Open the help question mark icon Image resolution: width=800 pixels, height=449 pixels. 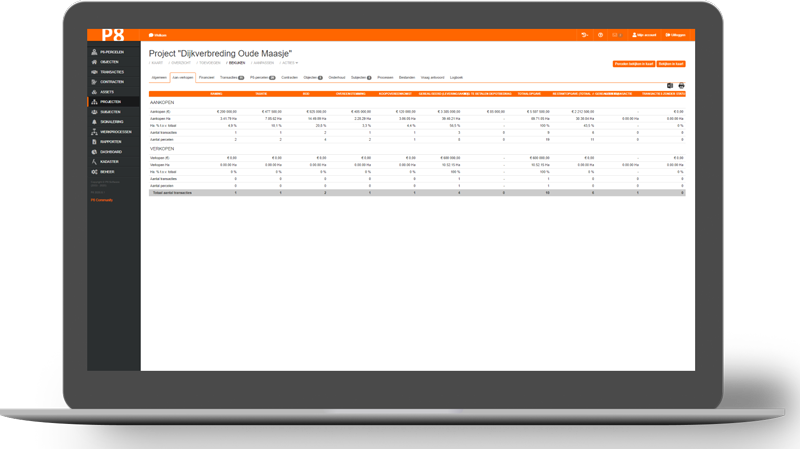(x=601, y=35)
